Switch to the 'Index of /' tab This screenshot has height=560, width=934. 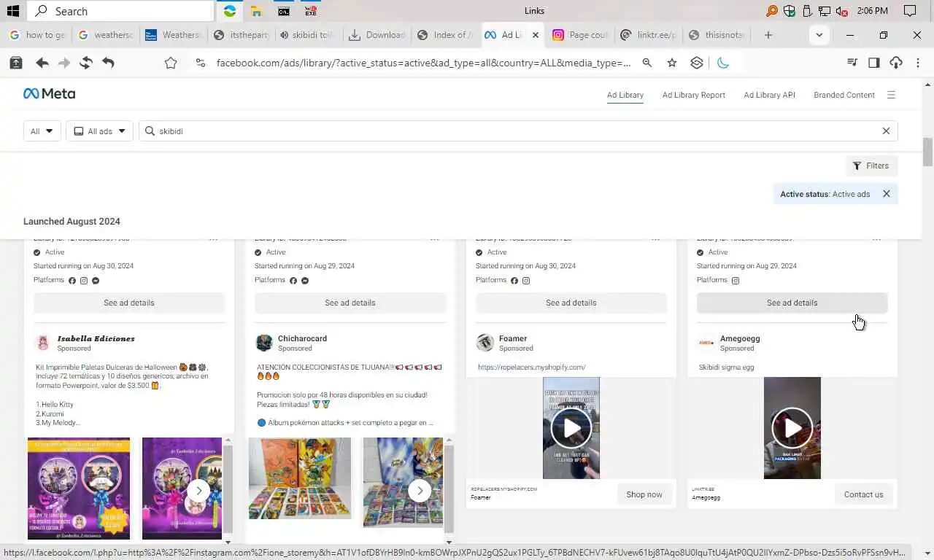pos(446,35)
